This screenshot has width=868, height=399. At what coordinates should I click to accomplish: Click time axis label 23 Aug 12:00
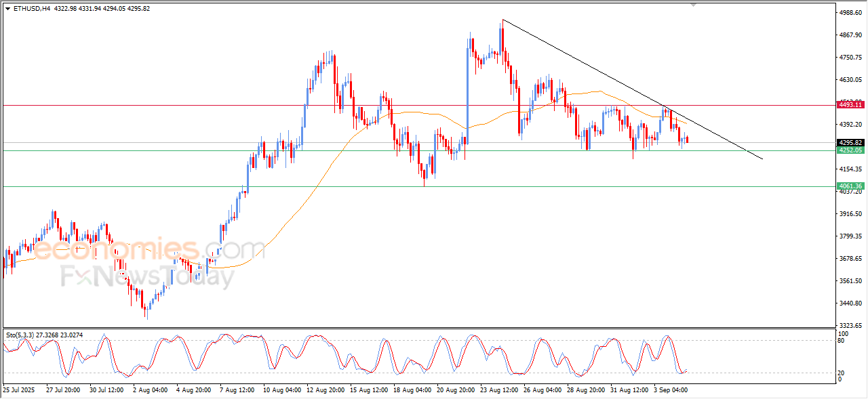click(498, 390)
